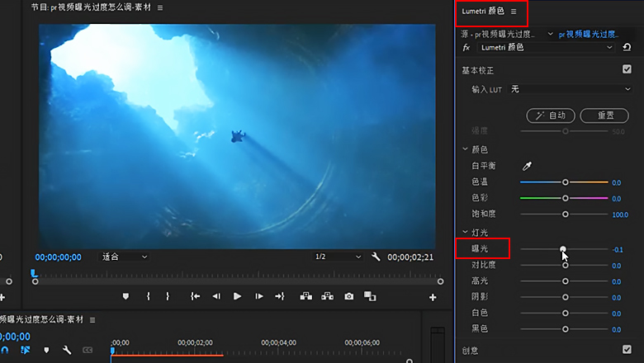
Task: Click the timeline panel timecode
Action: [15, 337]
